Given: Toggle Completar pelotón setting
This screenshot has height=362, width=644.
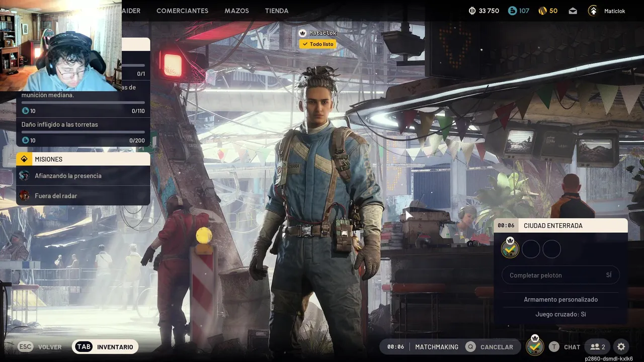Looking at the screenshot, I should 560,275.
